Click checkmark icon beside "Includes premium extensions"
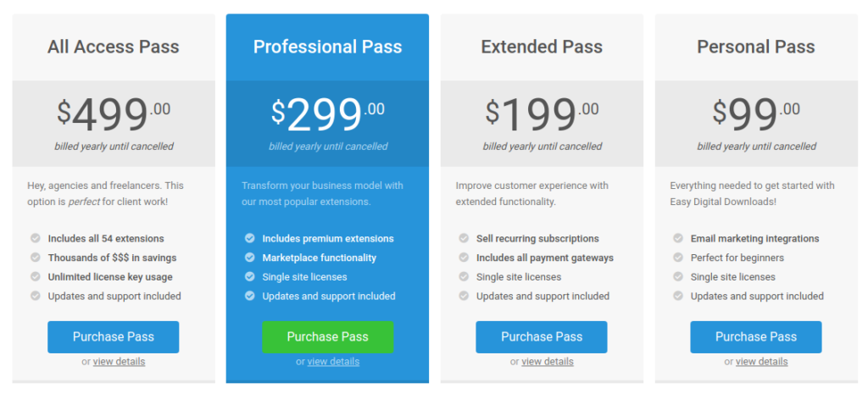The width and height of the screenshot is (868, 394). point(249,239)
